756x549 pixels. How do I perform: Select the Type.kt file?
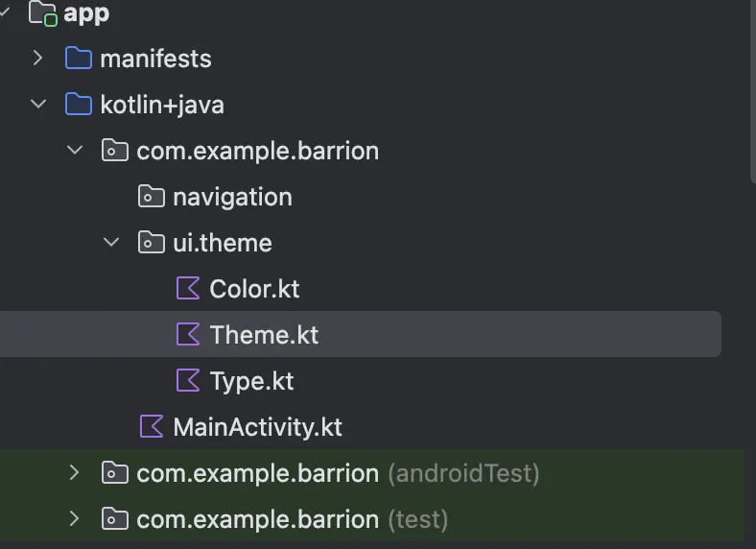coord(251,381)
